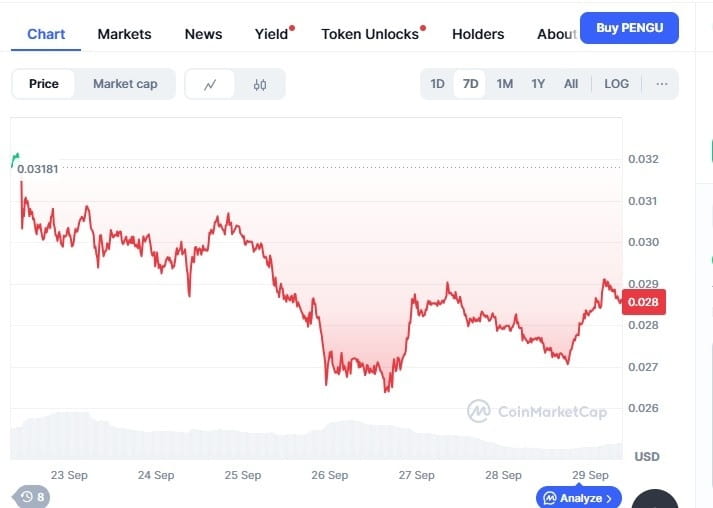713x508 pixels.
Task: Expand the Analyze button
Action: point(580,497)
